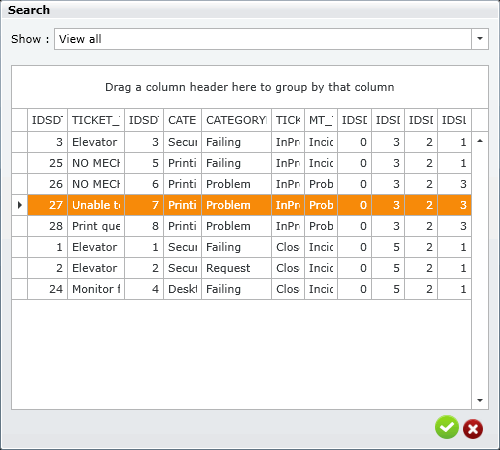500x450 pixels.
Task: Click the MT_ column header
Action: pos(321,120)
